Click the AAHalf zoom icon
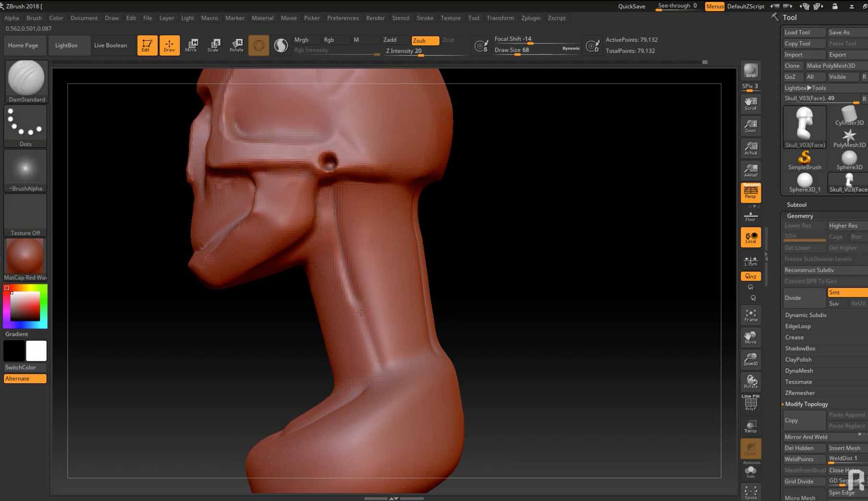 click(751, 170)
